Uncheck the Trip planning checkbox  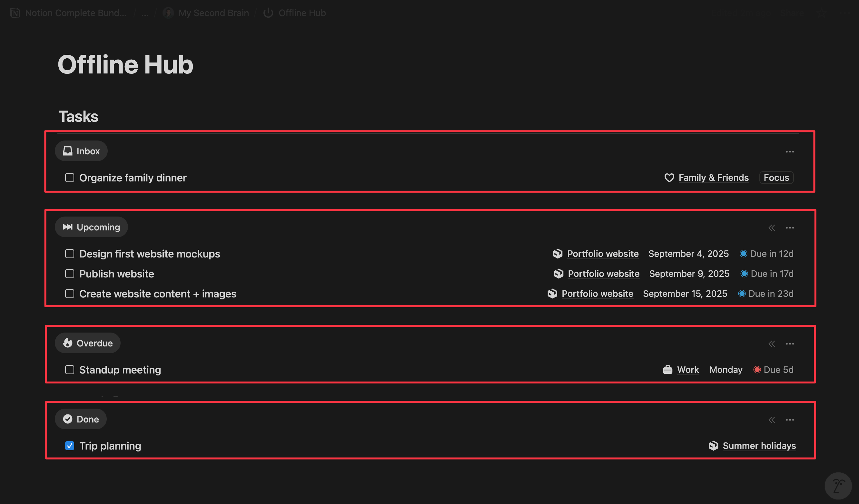pyautogui.click(x=70, y=446)
